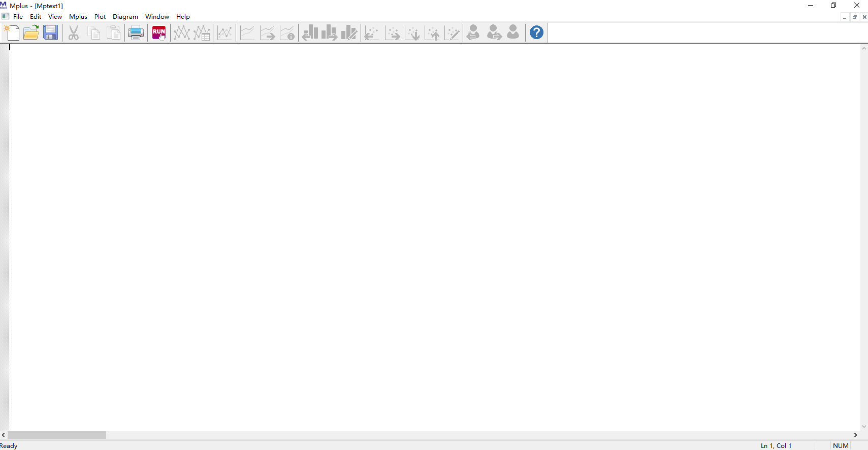Print the document using the printer icon
Image resolution: width=868 pixels, height=450 pixels.
pyautogui.click(x=136, y=33)
